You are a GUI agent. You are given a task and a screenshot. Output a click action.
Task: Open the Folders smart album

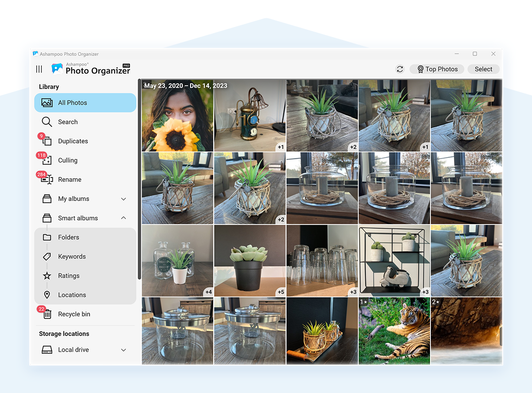point(69,237)
